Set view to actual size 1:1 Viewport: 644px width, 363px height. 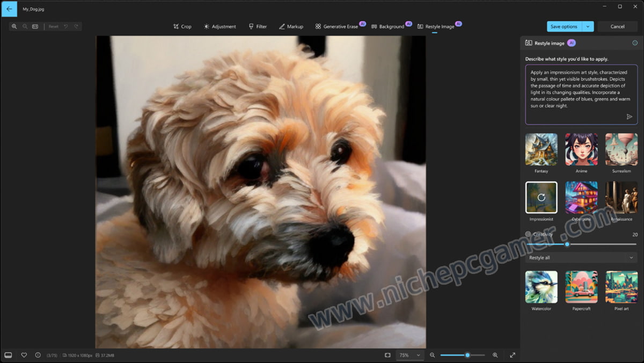(35, 26)
